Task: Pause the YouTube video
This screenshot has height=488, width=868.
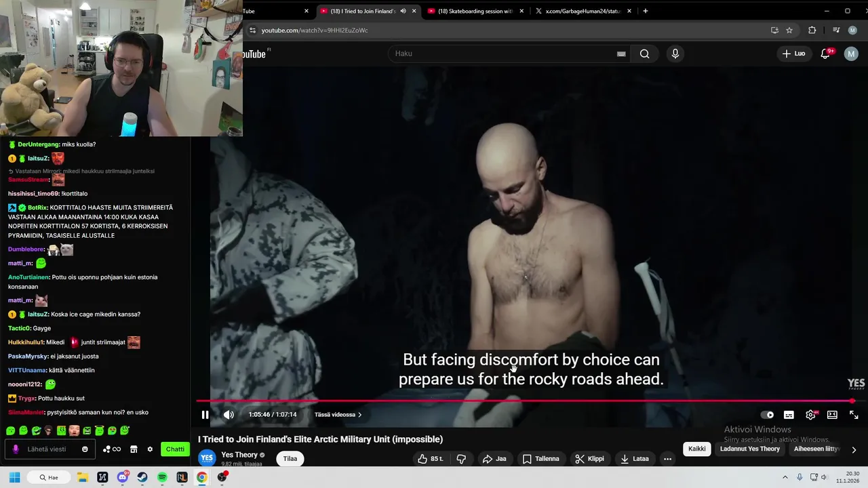Action: (x=205, y=415)
